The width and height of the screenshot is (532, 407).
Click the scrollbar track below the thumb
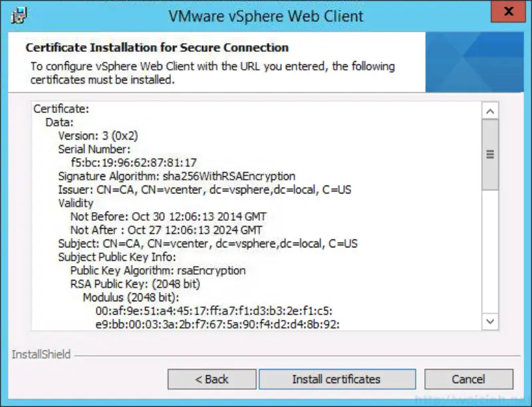(x=490, y=253)
